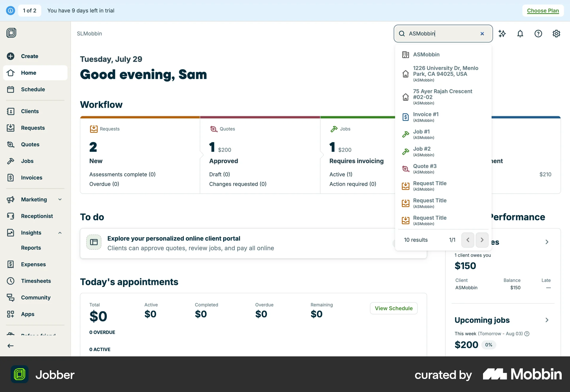Open the Jobber AI sparkles icon

[502, 34]
